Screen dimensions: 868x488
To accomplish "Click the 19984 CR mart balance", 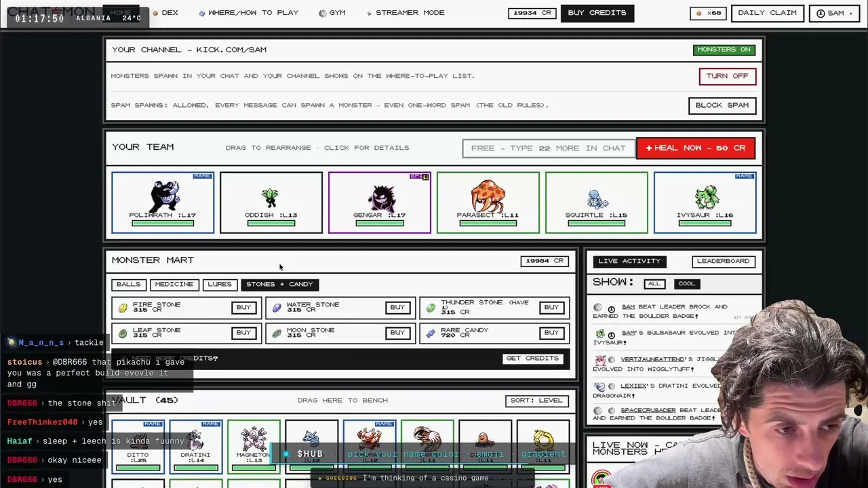I will (545, 261).
